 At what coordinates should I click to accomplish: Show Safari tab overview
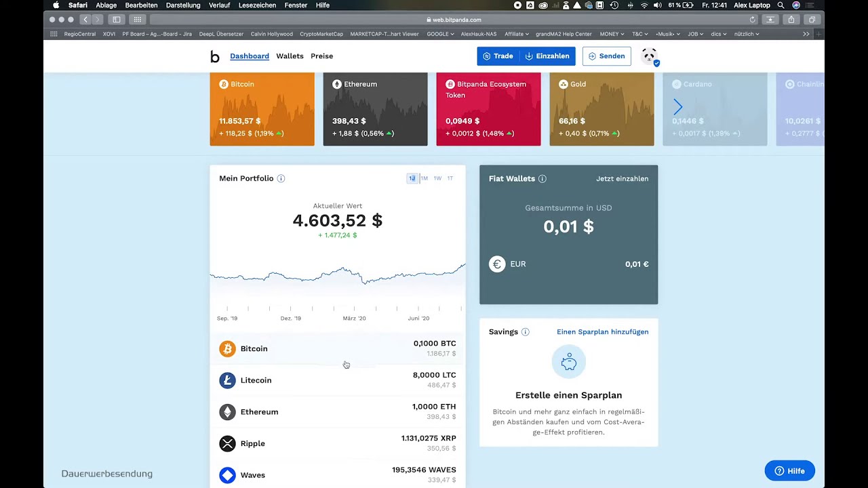point(812,20)
